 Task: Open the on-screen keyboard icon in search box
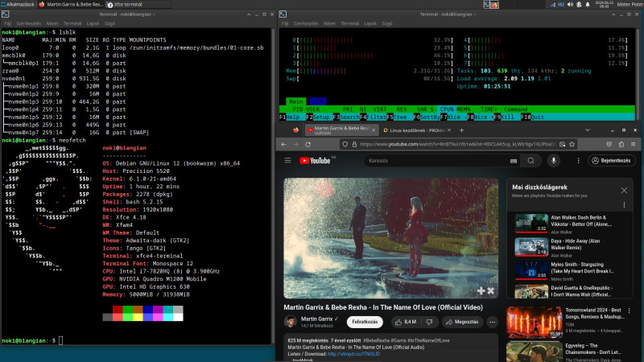pos(514,161)
